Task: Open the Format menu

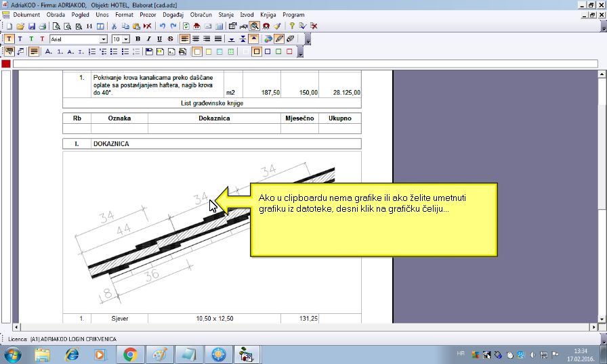Action: click(124, 15)
